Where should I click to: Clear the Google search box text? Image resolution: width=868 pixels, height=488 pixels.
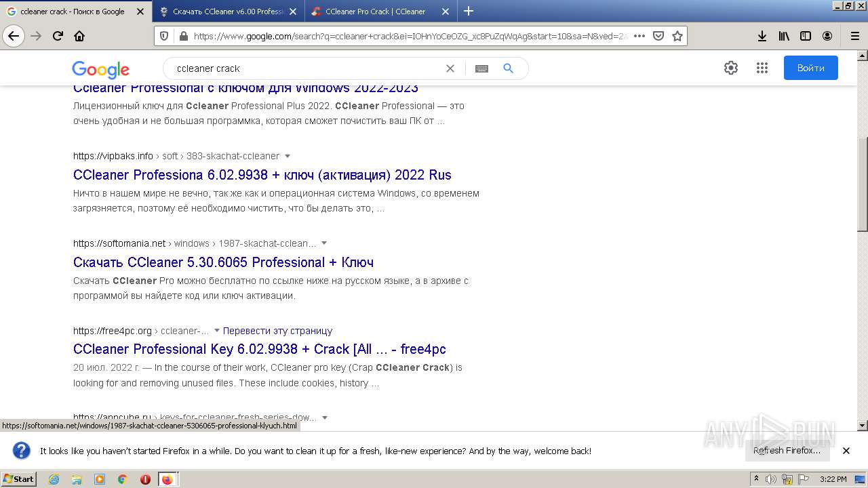(x=450, y=68)
